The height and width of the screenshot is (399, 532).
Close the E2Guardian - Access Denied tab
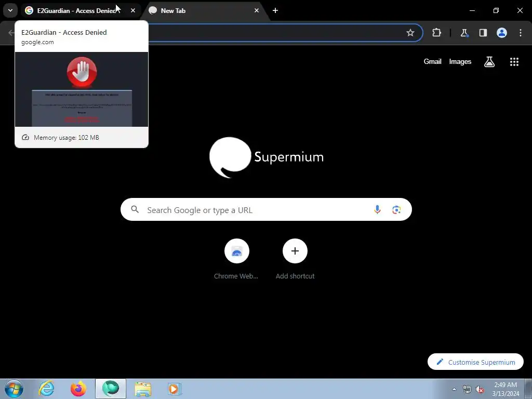[x=133, y=10]
